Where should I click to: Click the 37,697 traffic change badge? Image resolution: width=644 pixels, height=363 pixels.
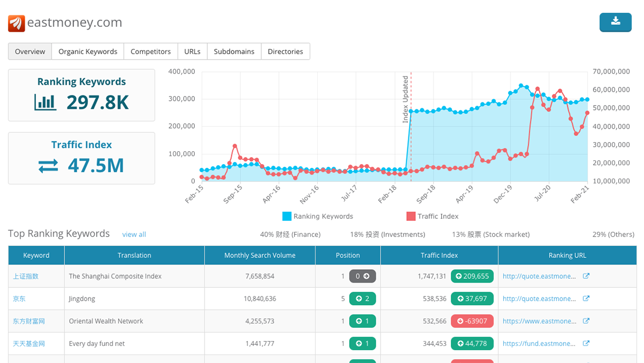(x=472, y=299)
